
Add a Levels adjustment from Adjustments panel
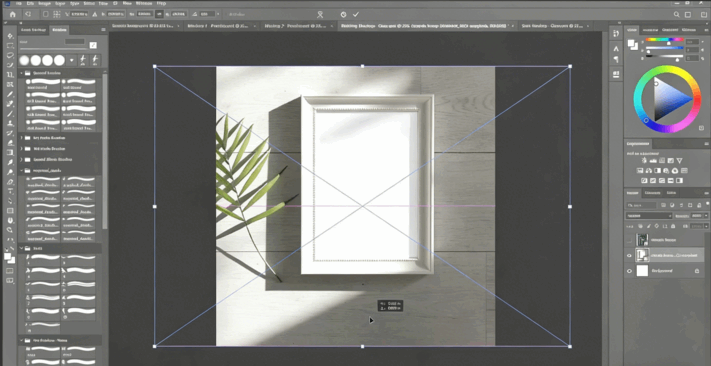(653, 161)
